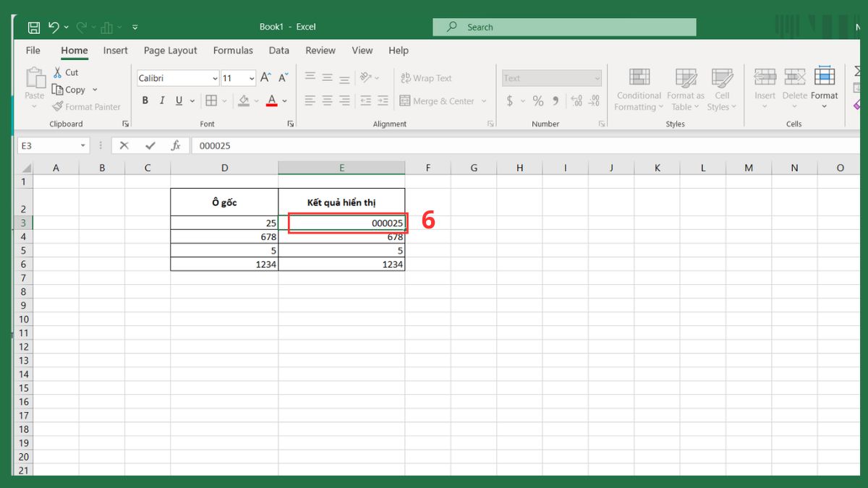The width and height of the screenshot is (868, 488).
Task: Click the Save icon in title bar
Action: pos(33,27)
